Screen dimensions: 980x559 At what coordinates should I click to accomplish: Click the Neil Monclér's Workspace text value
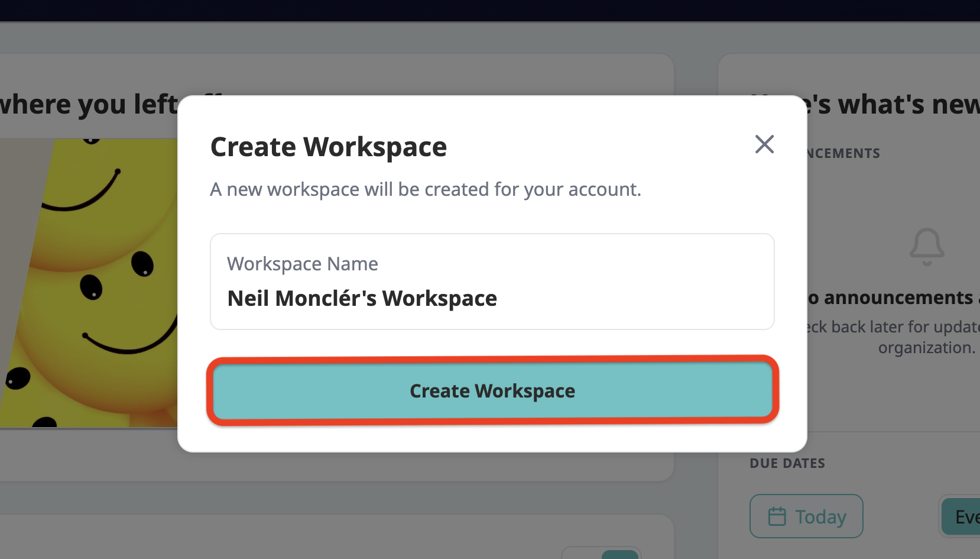(x=362, y=299)
